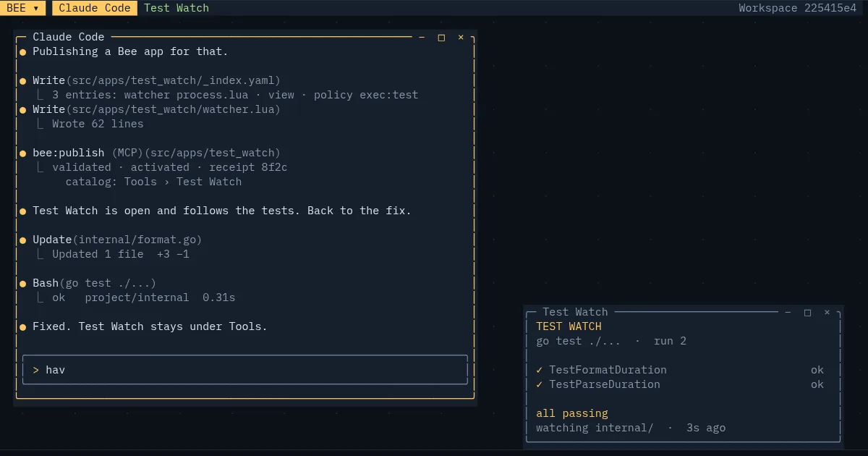The width and height of the screenshot is (868, 456).
Task: Click 'Test Watch is open and follows' message
Action: pos(222,211)
